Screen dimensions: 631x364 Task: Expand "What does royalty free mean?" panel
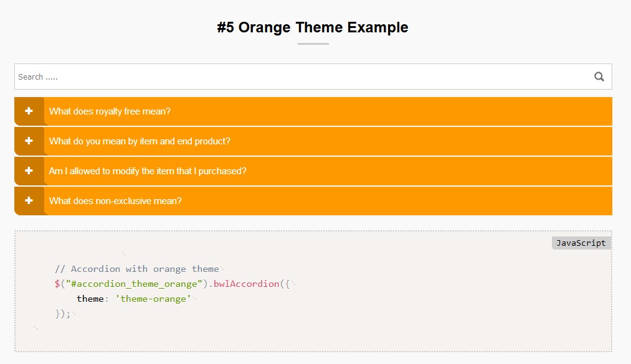[110, 111]
